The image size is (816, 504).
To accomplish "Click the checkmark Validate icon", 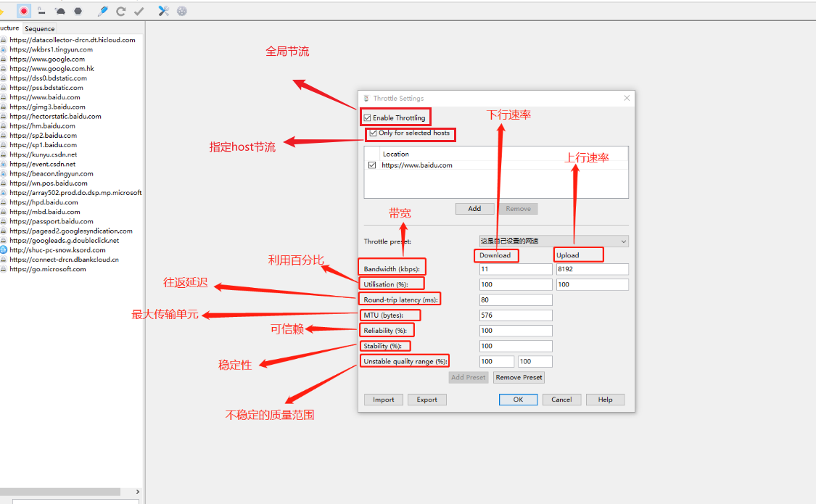I will pyautogui.click(x=139, y=11).
